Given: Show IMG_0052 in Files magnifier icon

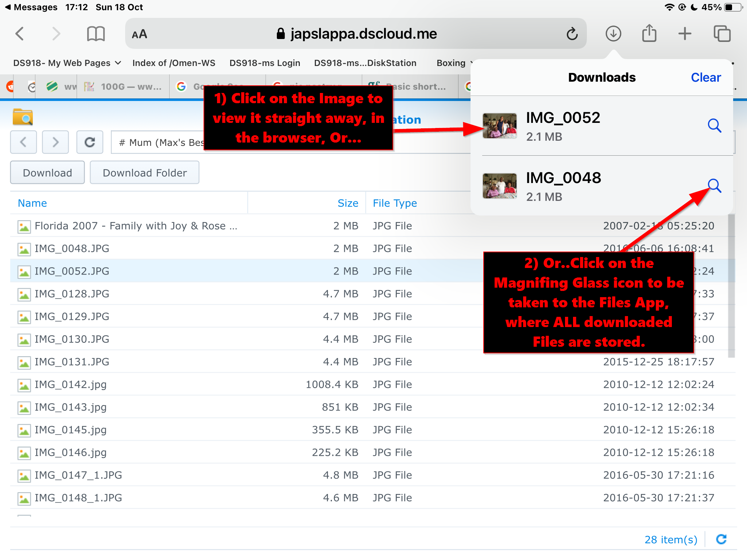Looking at the screenshot, I should [x=715, y=126].
